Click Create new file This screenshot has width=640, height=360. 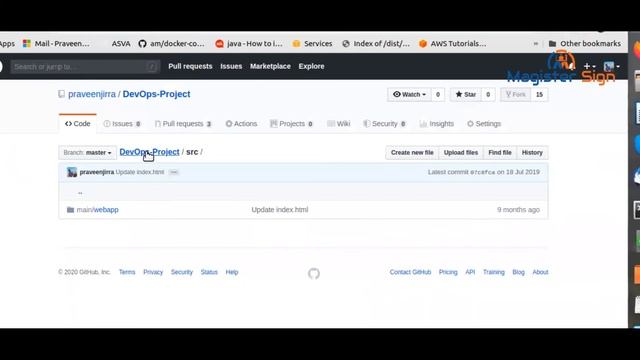point(412,153)
